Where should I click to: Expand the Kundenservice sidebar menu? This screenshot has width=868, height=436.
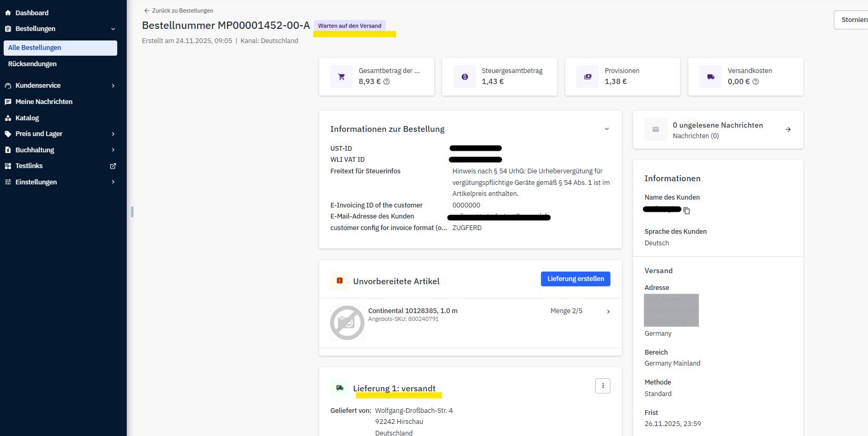pos(113,86)
